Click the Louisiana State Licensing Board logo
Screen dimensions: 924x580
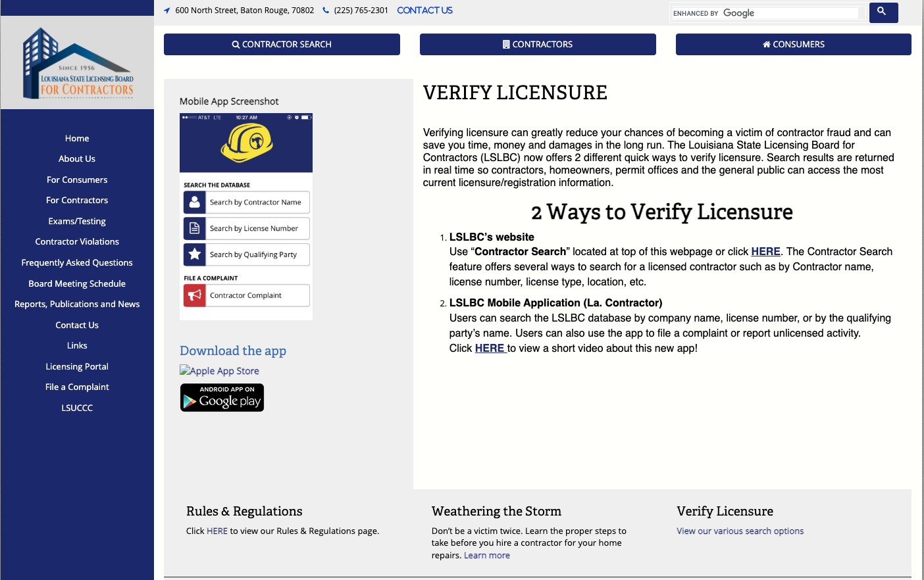point(78,64)
